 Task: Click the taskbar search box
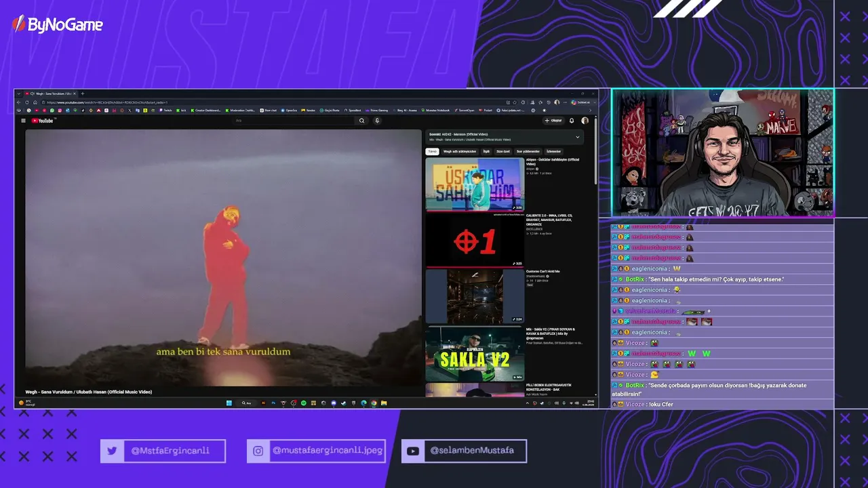tap(245, 403)
